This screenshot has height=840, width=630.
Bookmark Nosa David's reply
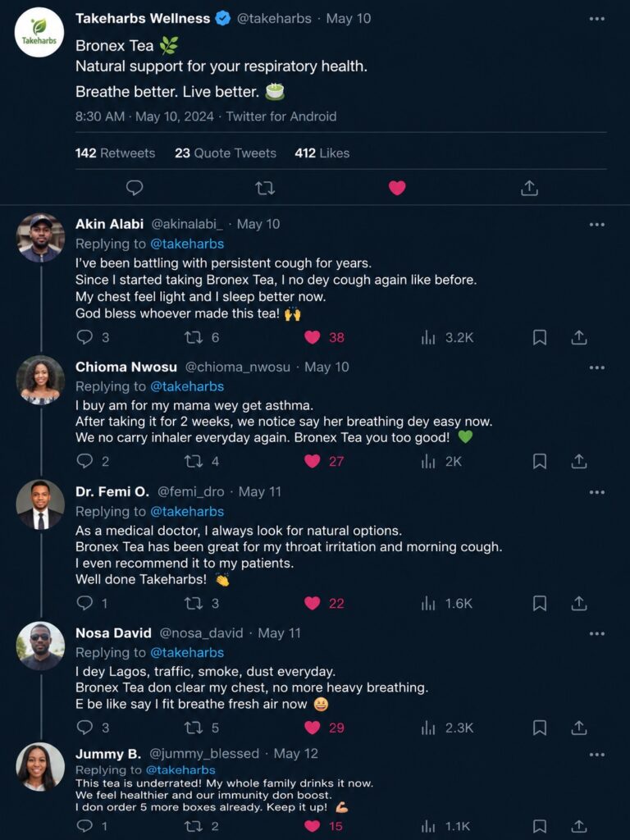540,728
